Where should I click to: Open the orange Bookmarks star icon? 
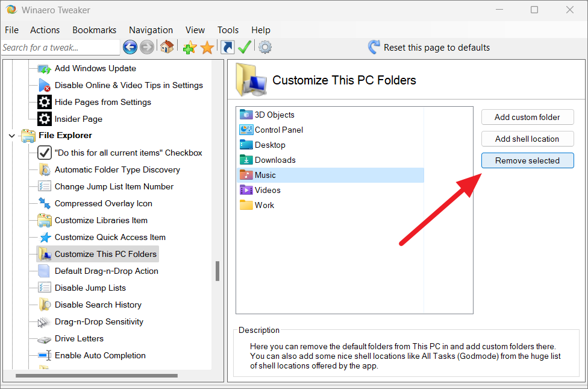tap(207, 47)
